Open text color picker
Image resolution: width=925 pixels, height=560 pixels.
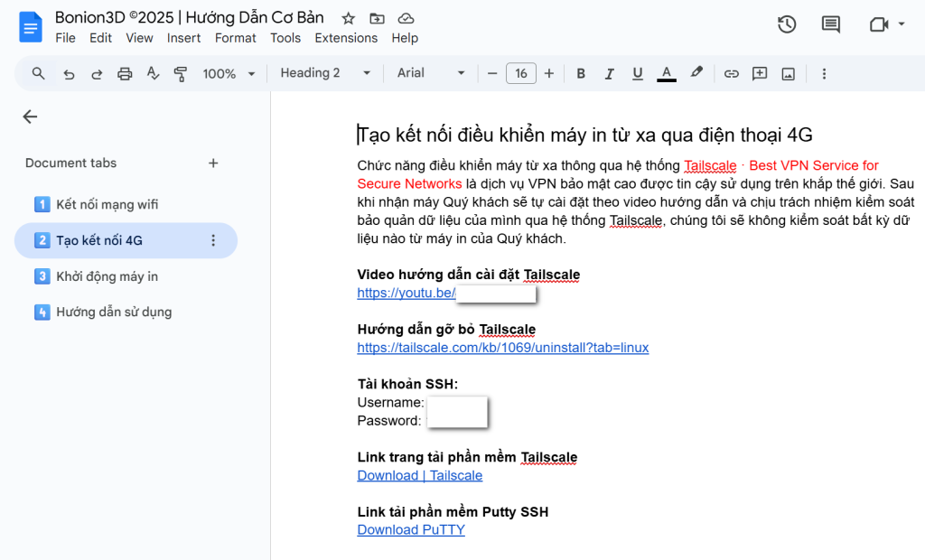(x=667, y=74)
